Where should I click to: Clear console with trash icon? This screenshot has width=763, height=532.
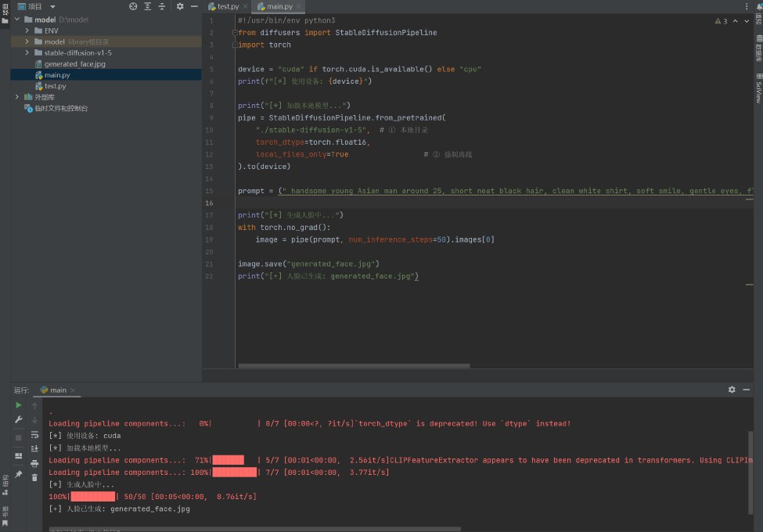click(34, 478)
